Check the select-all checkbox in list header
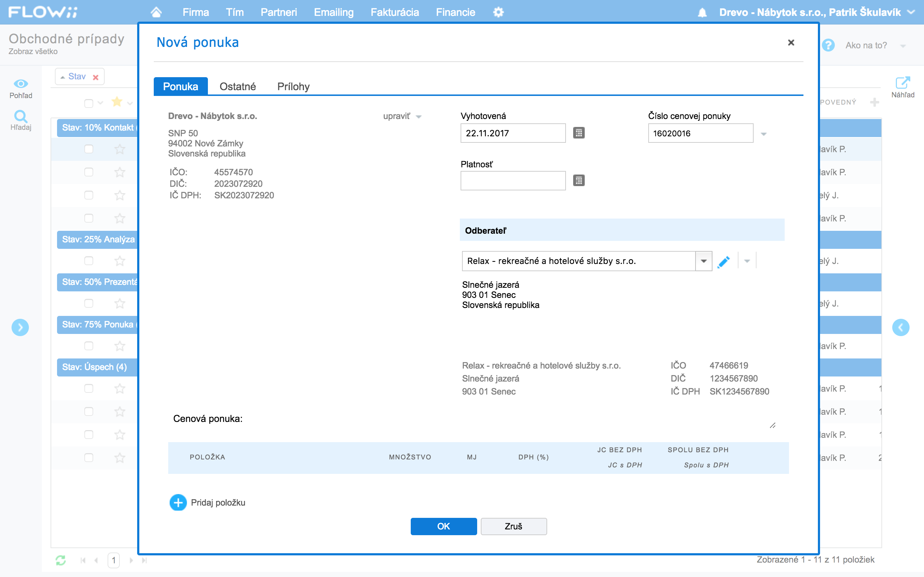This screenshot has width=924, height=577. click(88, 103)
